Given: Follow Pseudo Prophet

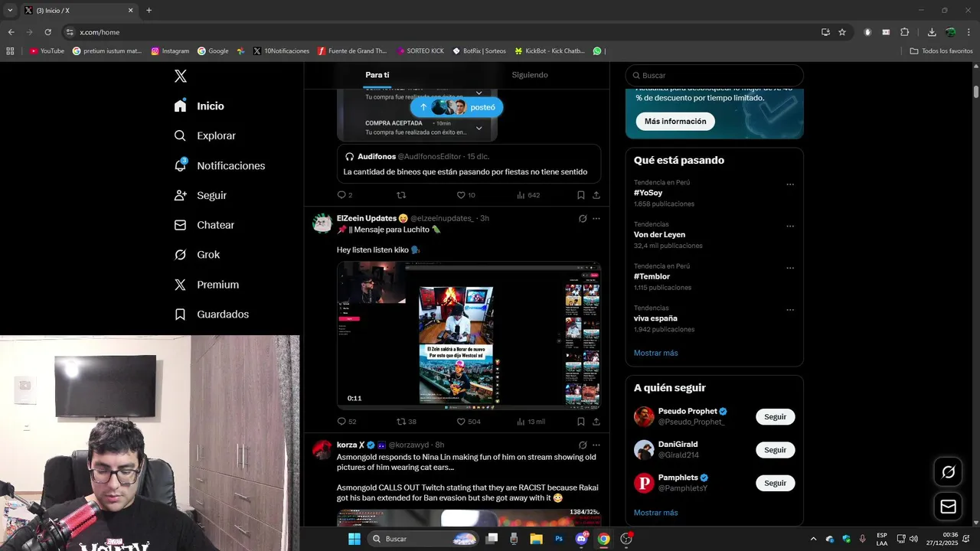Looking at the screenshot, I should coord(775,417).
